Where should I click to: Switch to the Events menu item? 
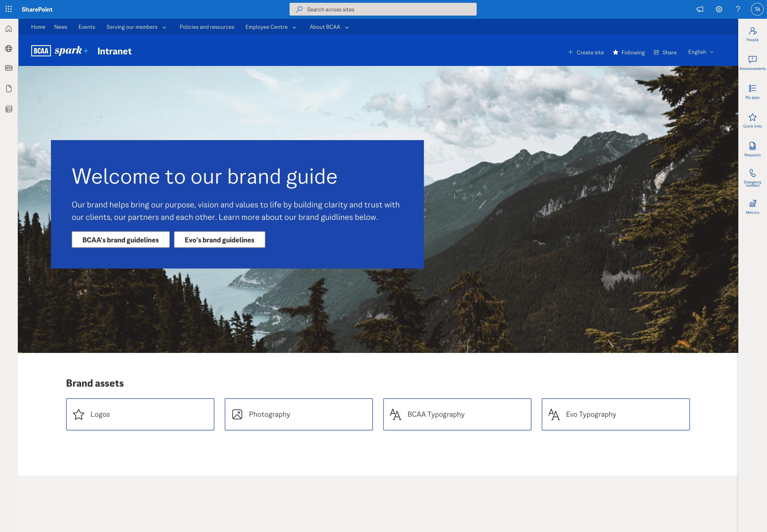click(x=87, y=27)
